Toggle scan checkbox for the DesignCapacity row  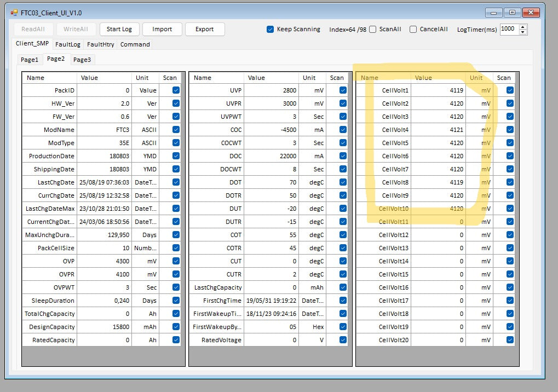tap(176, 326)
